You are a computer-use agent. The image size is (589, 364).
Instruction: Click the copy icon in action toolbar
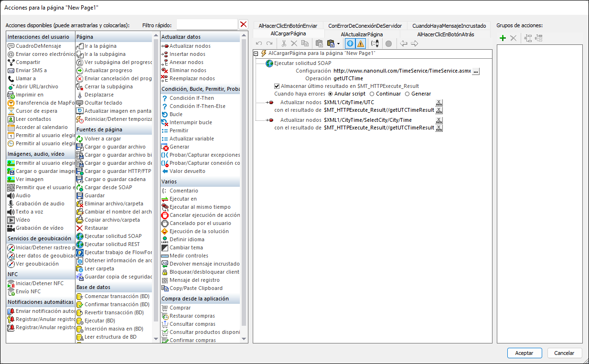(305, 43)
